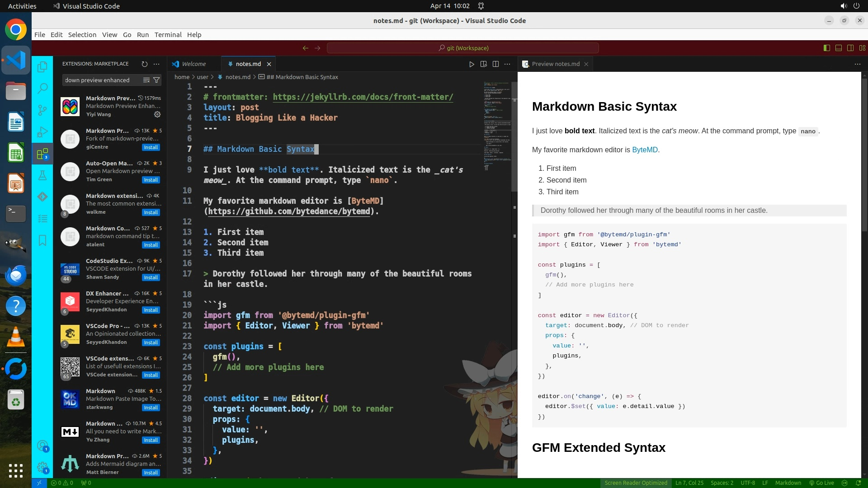Click the Run play button in editor toolbar

click(472, 64)
